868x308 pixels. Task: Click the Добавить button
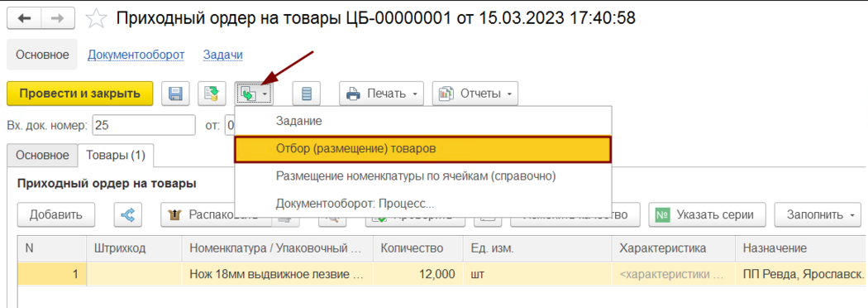click(x=56, y=215)
